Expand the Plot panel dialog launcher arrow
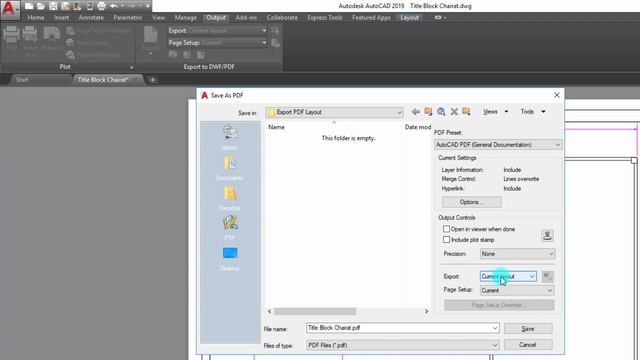640x360 pixels. pyautogui.click(x=131, y=67)
